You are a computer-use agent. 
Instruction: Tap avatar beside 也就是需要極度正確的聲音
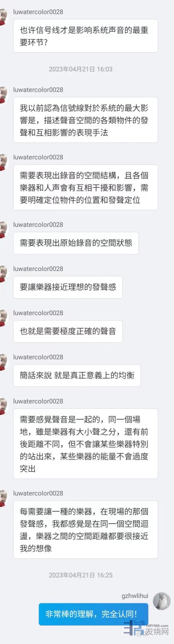4,318
